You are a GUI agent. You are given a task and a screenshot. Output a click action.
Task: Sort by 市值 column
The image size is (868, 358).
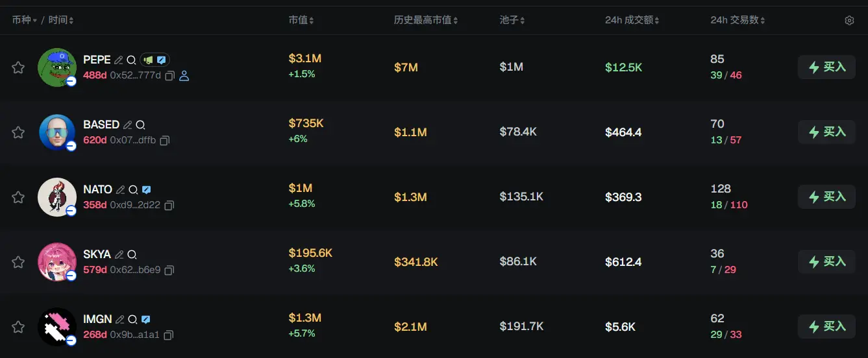pos(301,21)
